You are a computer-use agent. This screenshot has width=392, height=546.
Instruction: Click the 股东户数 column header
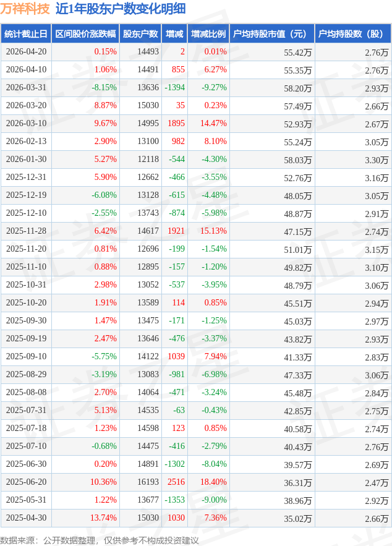point(140,34)
